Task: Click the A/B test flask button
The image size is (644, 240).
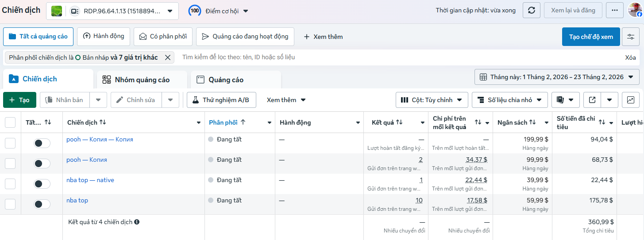Action: tap(221, 100)
